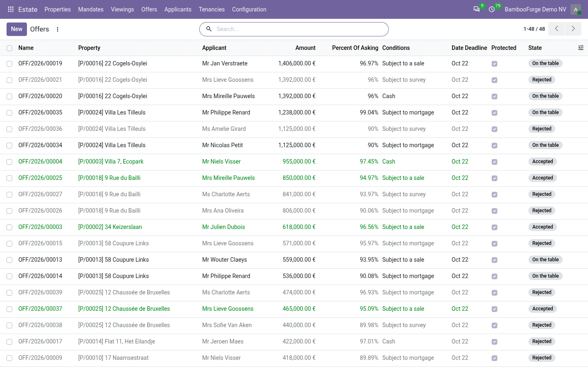Click Rejected badge for OFF/2026/00027

(x=542, y=194)
